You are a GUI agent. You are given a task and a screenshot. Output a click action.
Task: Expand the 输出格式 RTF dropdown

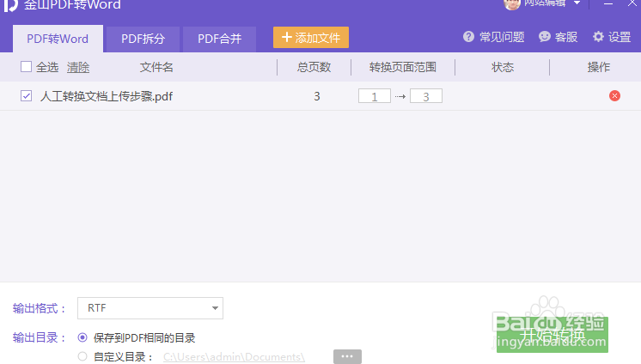tap(150, 308)
